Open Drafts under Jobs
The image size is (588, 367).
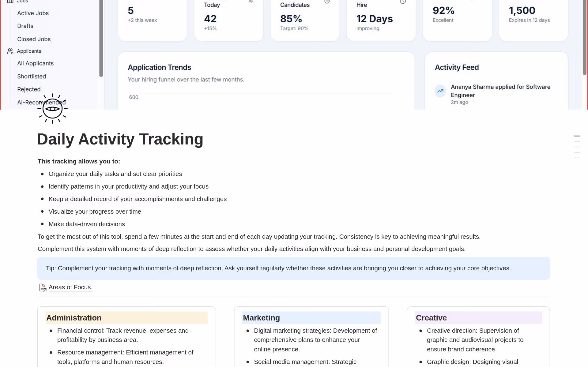(24, 26)
